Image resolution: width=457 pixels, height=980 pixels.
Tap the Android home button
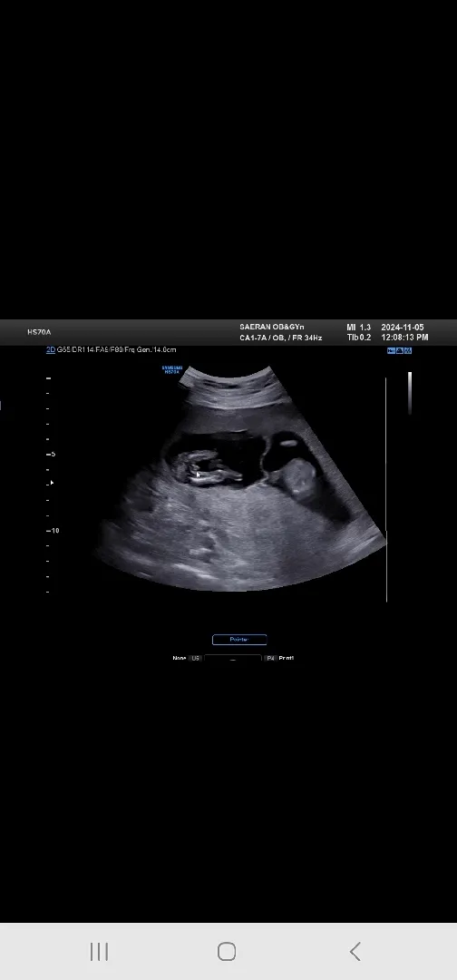(x=227, y=952)
